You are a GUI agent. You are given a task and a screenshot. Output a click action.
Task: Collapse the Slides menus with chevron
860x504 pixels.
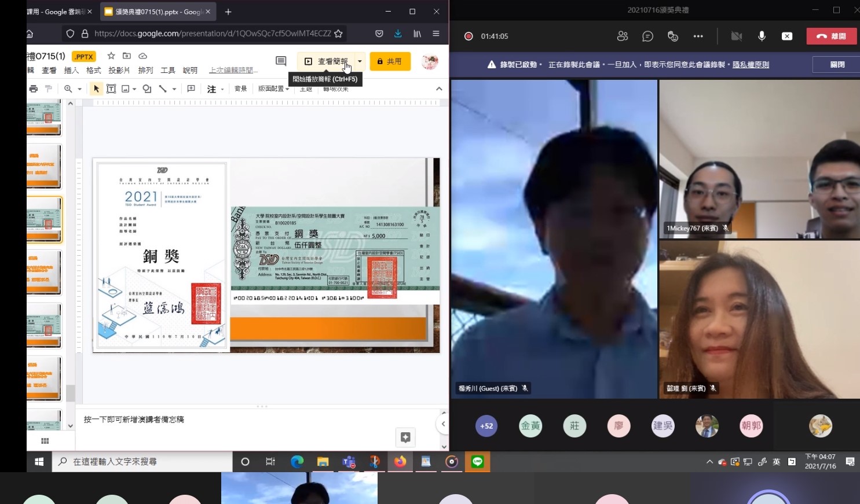(439, 89)
